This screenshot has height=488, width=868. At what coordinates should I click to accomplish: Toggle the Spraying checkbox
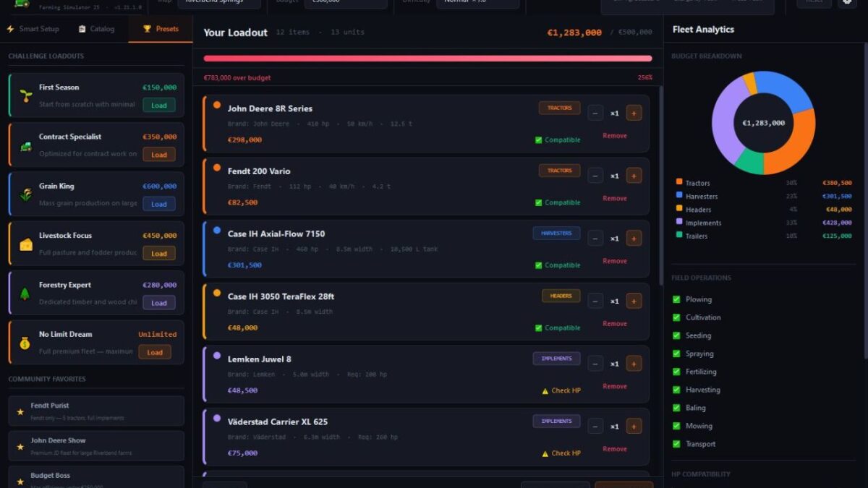pos(676,354)
